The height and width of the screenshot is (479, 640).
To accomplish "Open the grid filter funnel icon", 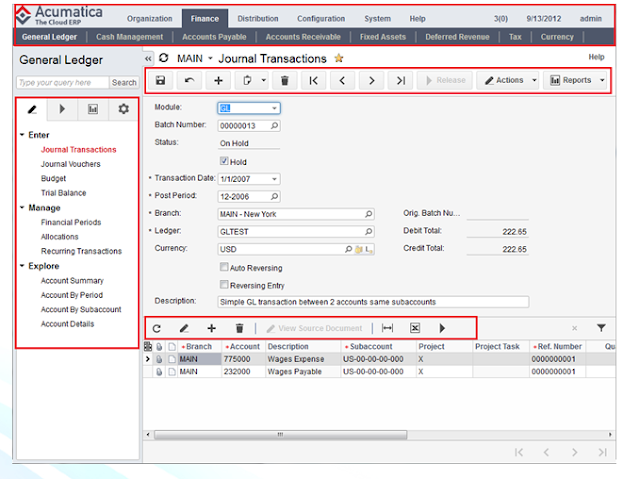I will [x=601, y=328].
